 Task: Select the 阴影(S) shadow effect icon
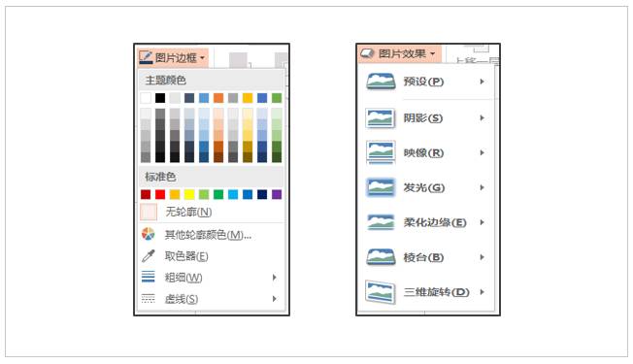tap(381, 117)
